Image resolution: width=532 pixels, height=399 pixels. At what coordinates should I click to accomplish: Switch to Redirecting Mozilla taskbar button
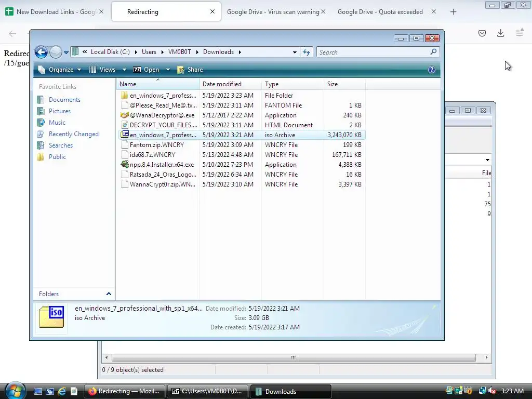click(x=124, y=391)
